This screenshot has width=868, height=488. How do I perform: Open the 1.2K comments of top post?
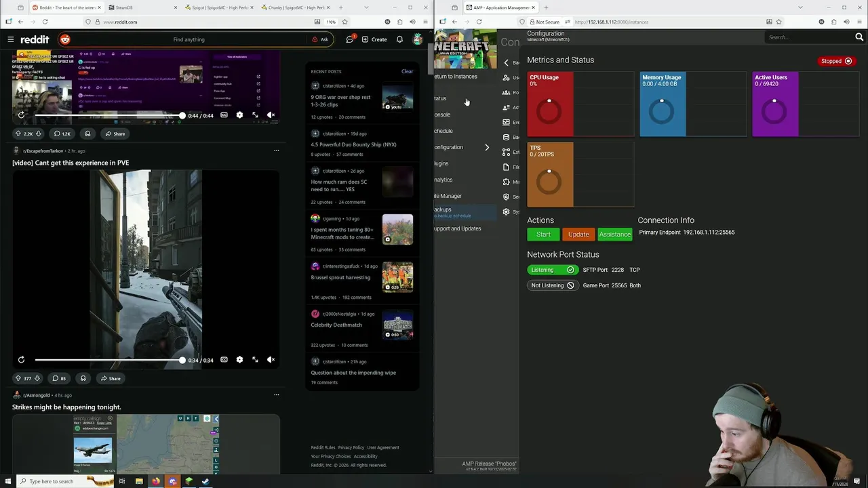click(x=62, y=134)
